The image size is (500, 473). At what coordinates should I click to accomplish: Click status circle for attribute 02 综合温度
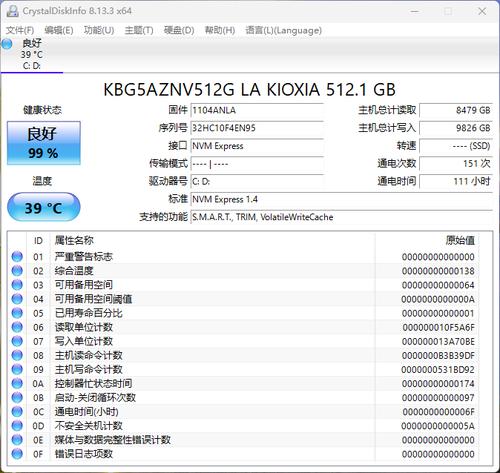pos(17,271)
